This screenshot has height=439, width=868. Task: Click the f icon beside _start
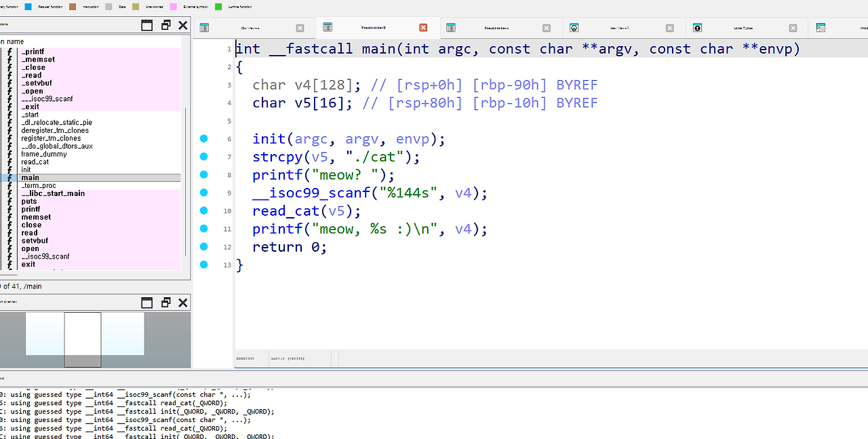[9, 115]
